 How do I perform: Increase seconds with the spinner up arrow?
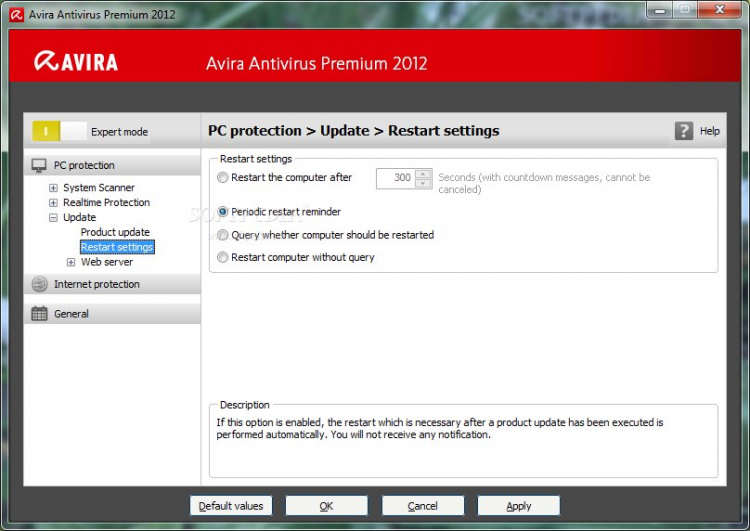[423, 174]
